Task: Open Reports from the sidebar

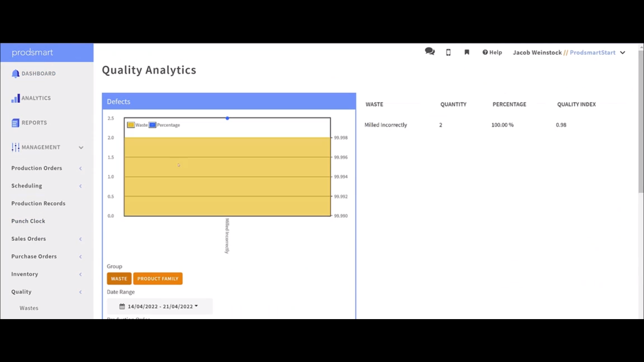Action: click(34, 123)
